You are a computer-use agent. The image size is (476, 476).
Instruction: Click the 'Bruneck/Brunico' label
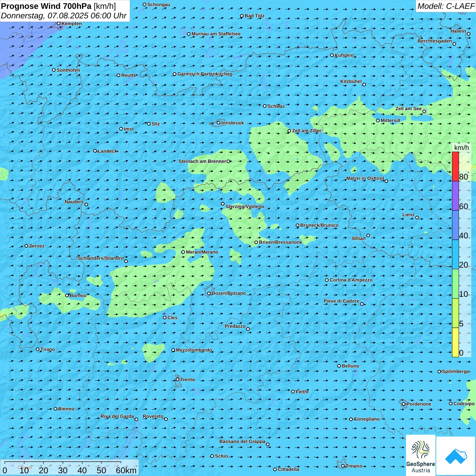point(319,225)
